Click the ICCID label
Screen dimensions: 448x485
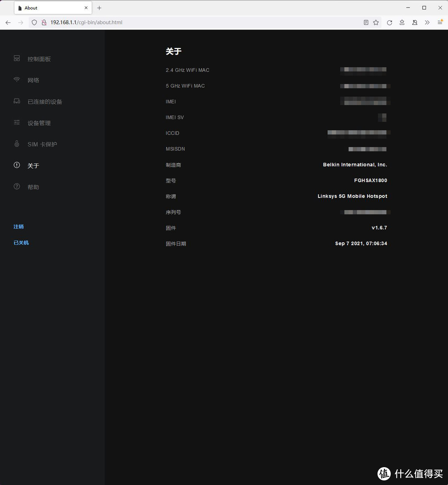pyautogui.click(x=172, y=133)
